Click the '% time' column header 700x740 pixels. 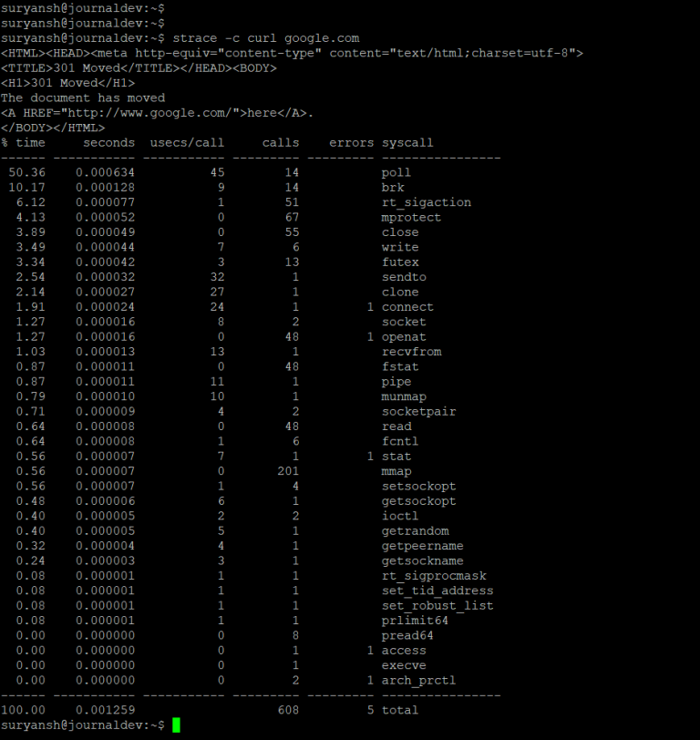[23, 143]
